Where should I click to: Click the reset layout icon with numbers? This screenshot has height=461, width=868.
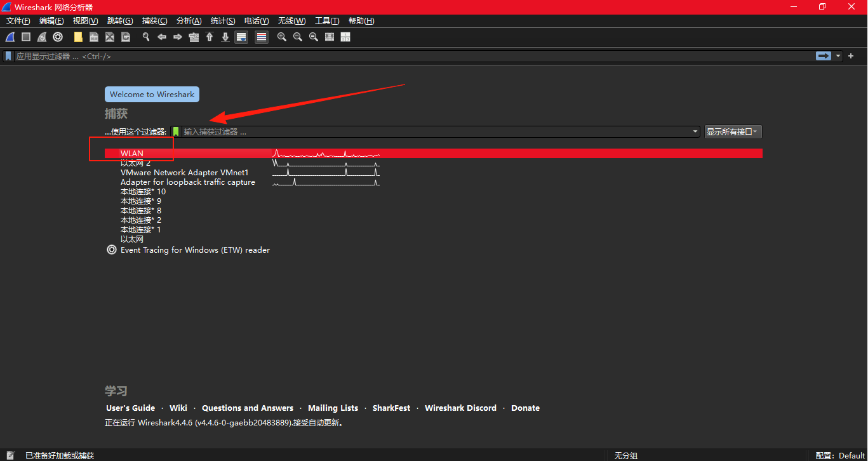pyautogui.click(x=345, y=37)
